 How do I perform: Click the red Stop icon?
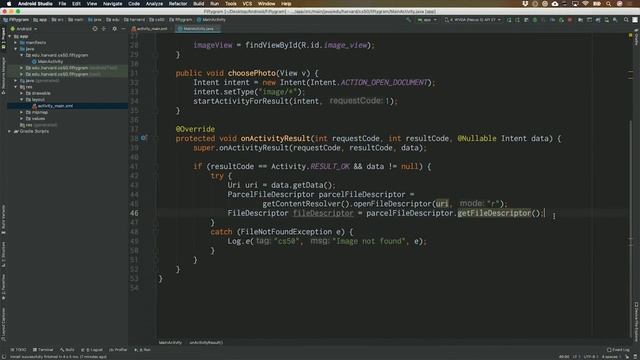point(570,20)
